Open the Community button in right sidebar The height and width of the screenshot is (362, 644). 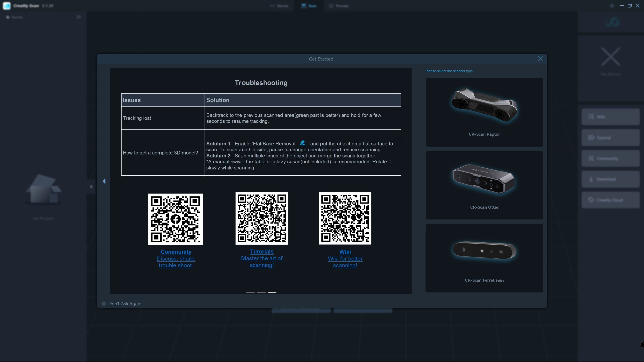tap(611, 158)
